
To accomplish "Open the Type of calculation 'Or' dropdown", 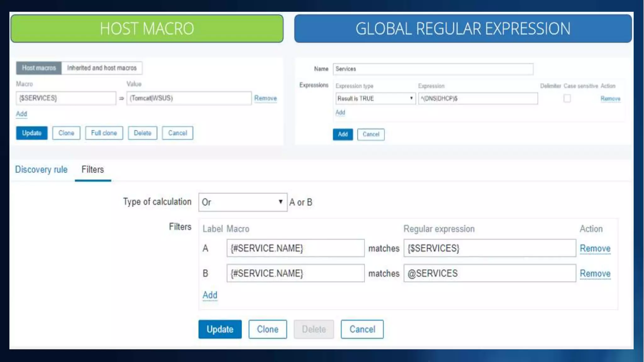I will (243, 202).
